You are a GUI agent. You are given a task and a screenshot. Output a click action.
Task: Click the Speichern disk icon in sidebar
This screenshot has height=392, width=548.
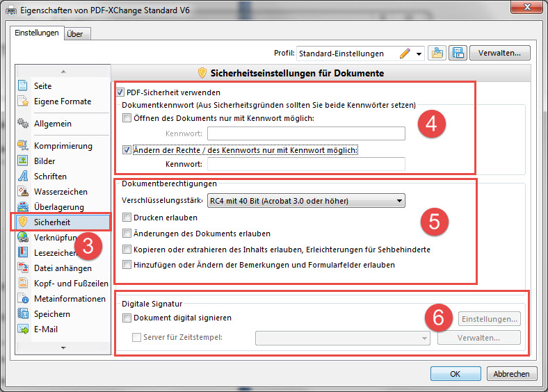(23, 313)
